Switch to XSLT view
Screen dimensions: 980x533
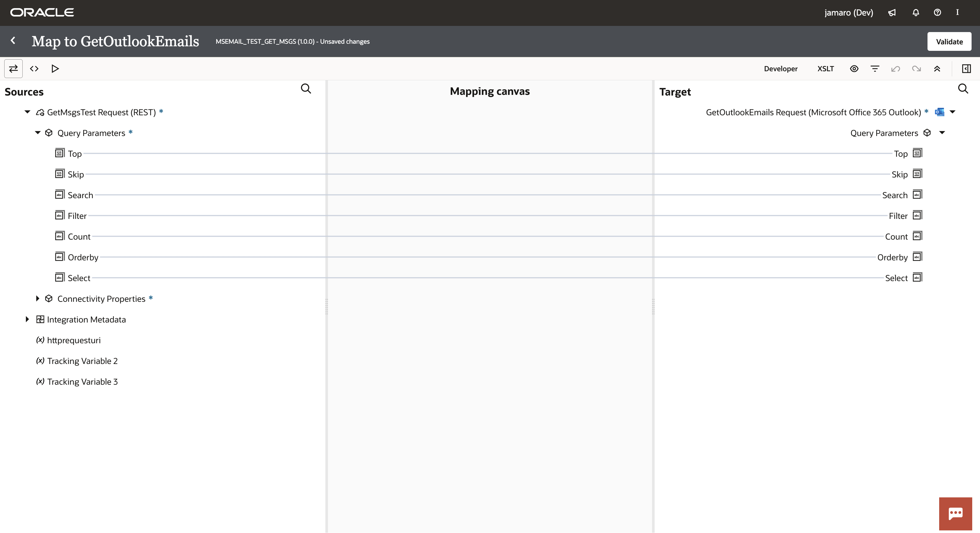point(825,68)
